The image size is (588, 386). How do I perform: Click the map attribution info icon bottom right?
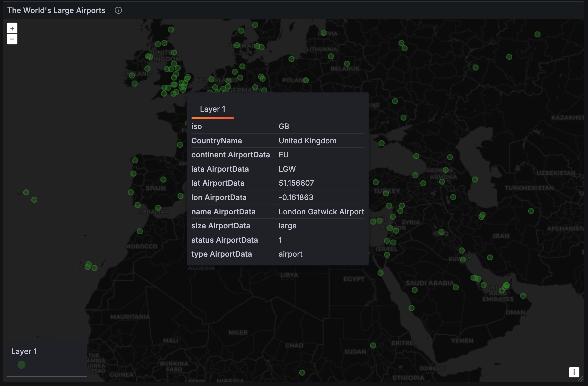574,372
